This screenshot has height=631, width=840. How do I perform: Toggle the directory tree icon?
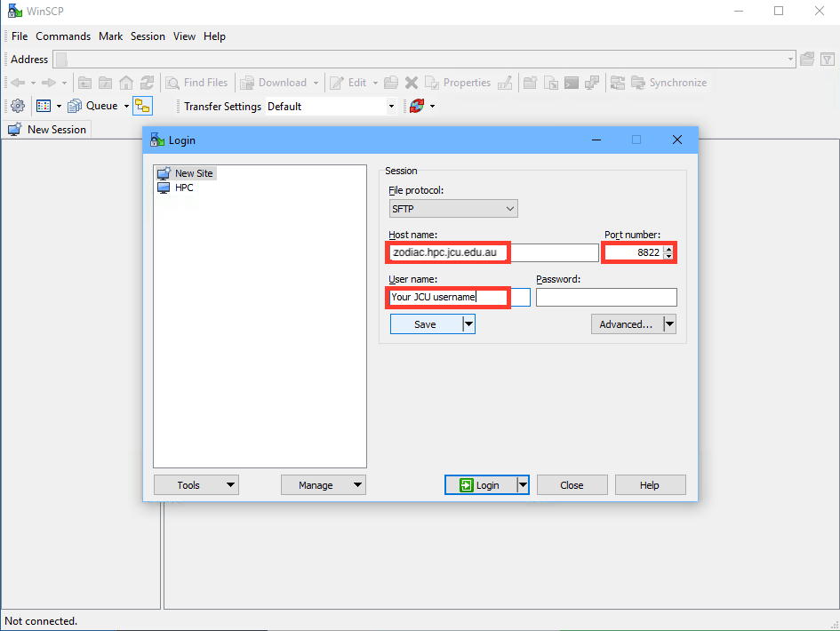pos(142,106)
